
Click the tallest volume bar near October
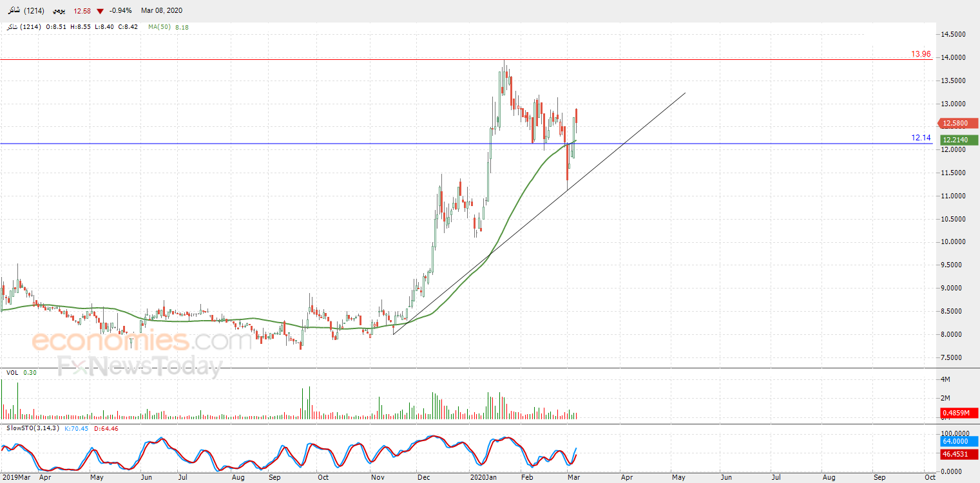309,403
